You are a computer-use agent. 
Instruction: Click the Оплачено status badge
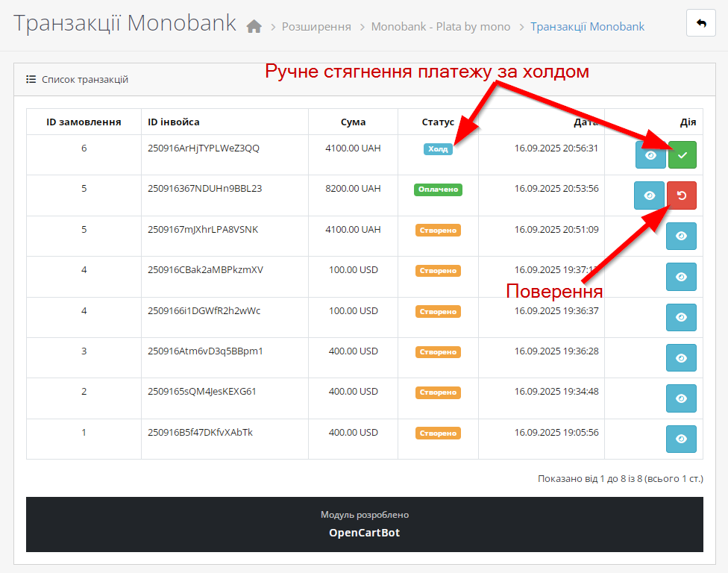pos(438,190)
